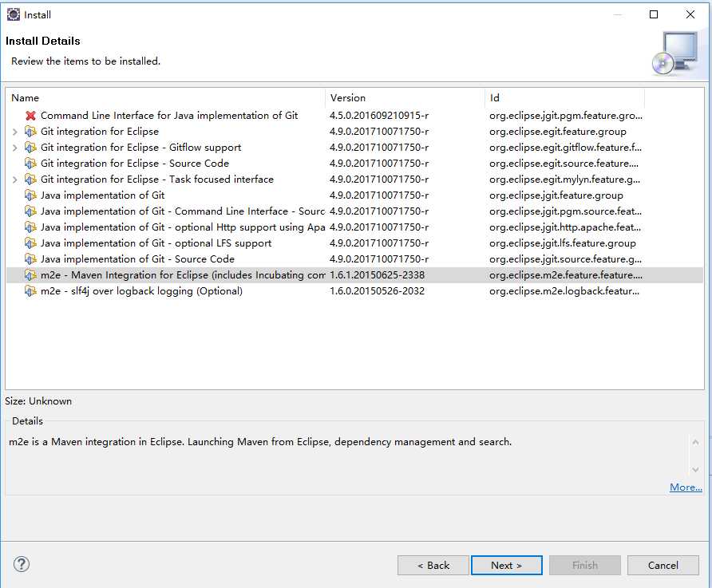Click the red X error icon for Command Line Interface
712x588 pixels.
[x=30, y=116]
